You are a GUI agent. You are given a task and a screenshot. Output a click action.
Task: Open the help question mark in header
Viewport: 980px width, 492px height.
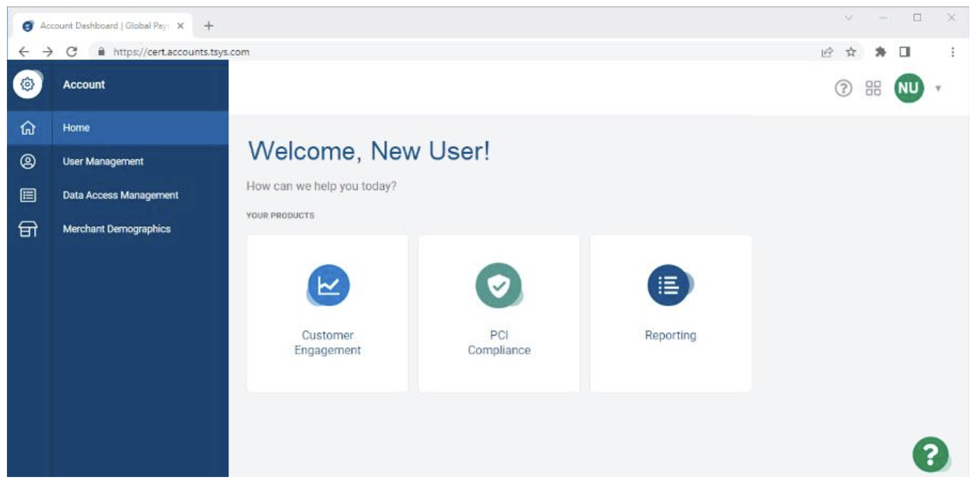click(843, 88)
